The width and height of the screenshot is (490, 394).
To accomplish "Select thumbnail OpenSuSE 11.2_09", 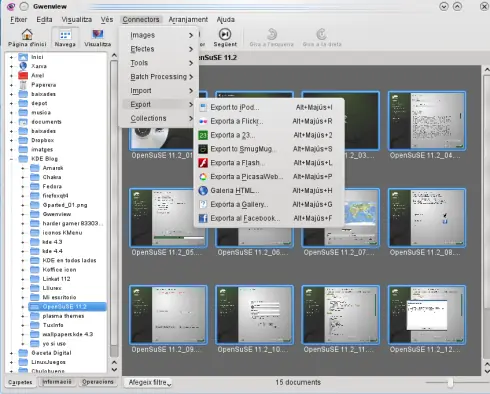I will click(x=168, y=315).
